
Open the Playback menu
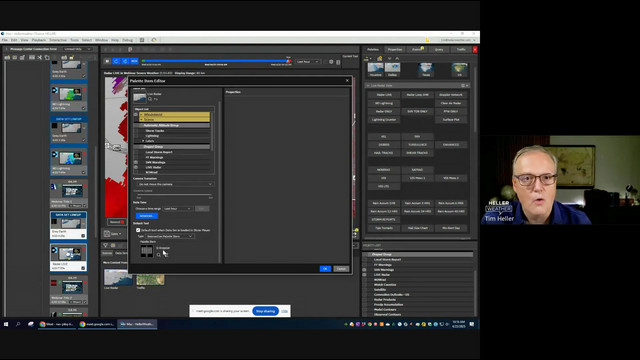click(x=39, y=40)
